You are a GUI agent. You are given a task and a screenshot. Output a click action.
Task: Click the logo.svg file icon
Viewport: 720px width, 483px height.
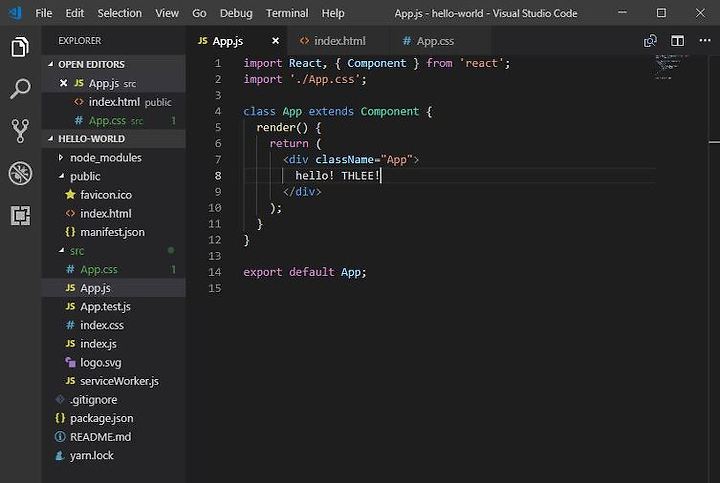tap(70, 362)
